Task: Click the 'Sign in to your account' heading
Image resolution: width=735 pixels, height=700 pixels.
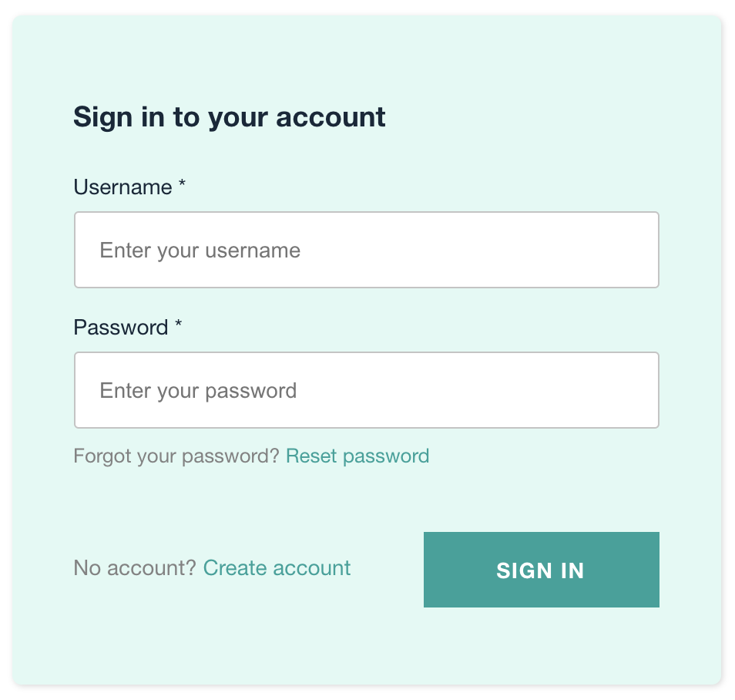Action: pos(229,117)
